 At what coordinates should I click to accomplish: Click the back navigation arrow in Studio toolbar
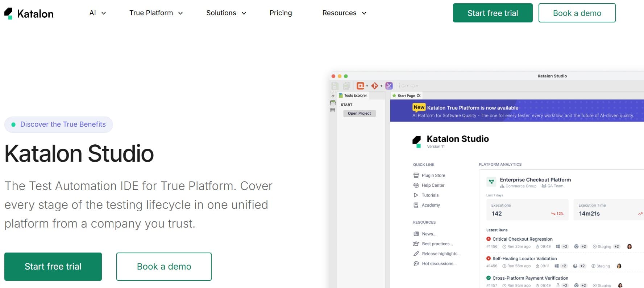click(403, 86)
